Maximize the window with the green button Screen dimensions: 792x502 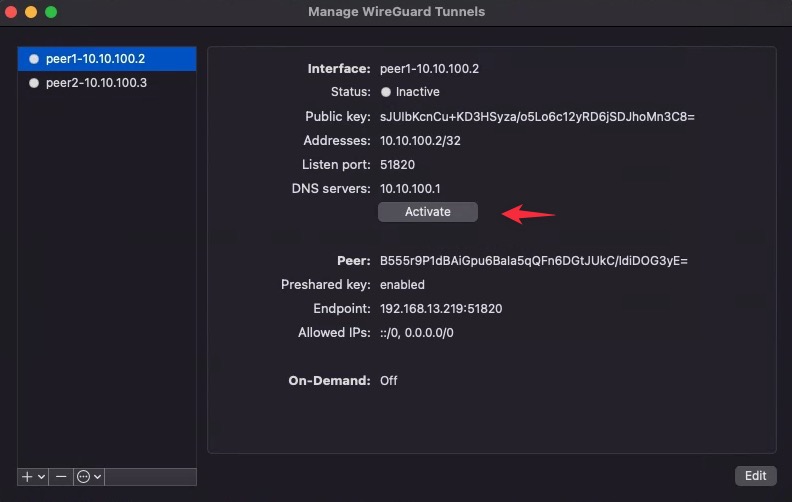click(51, 12)
